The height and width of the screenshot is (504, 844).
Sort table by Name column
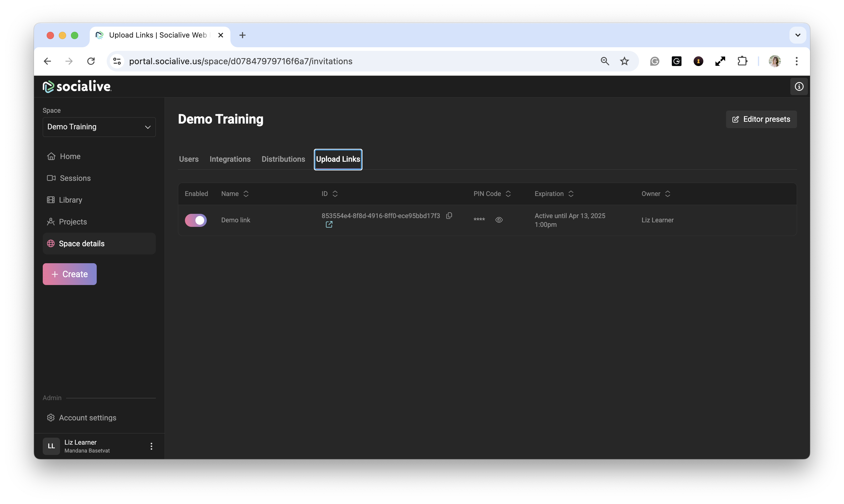point(235,194)
